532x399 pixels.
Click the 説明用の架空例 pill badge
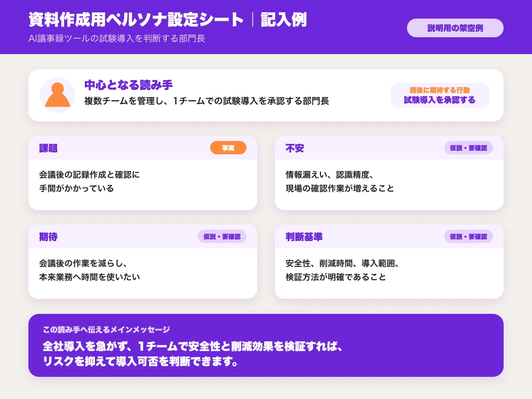click(x=455, y=28)
